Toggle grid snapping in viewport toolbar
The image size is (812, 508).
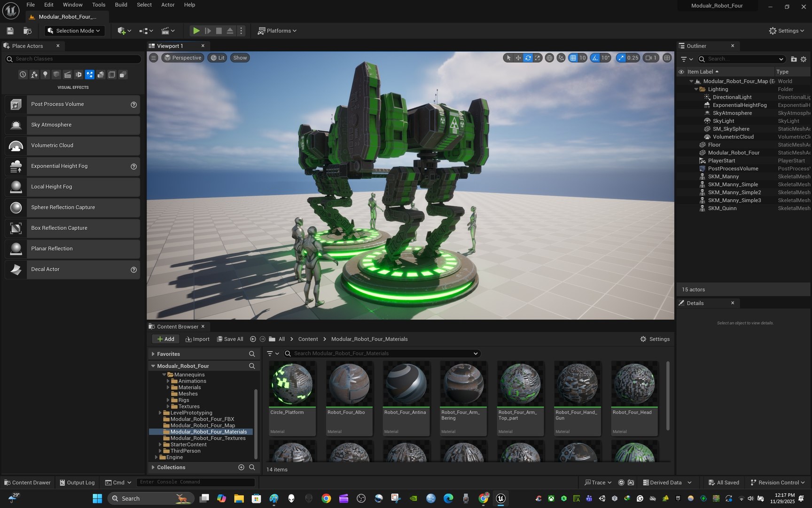point(573,58)
